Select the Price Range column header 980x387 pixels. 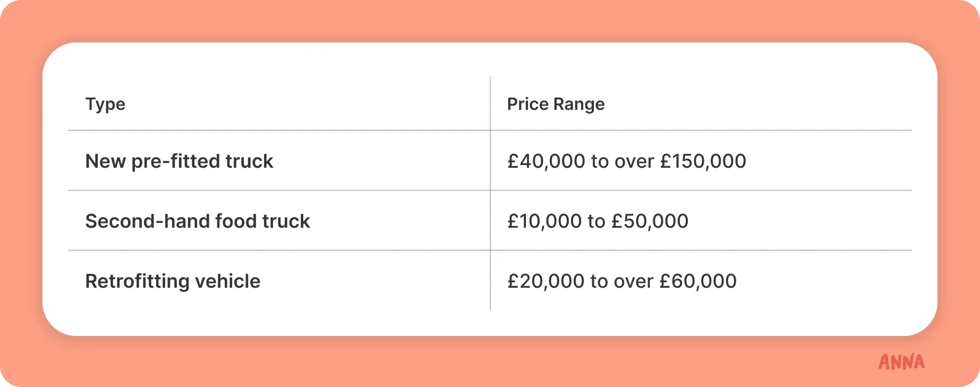click(x=556, y=104)
